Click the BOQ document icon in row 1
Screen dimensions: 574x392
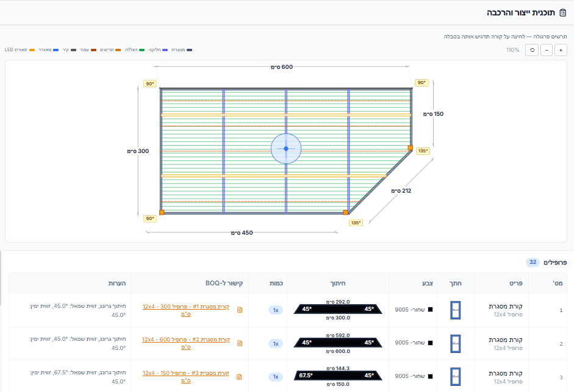point(240,310)
